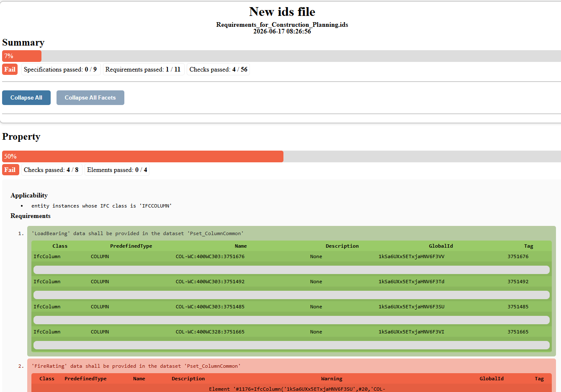Click the Collapse All button

(26, 97)
